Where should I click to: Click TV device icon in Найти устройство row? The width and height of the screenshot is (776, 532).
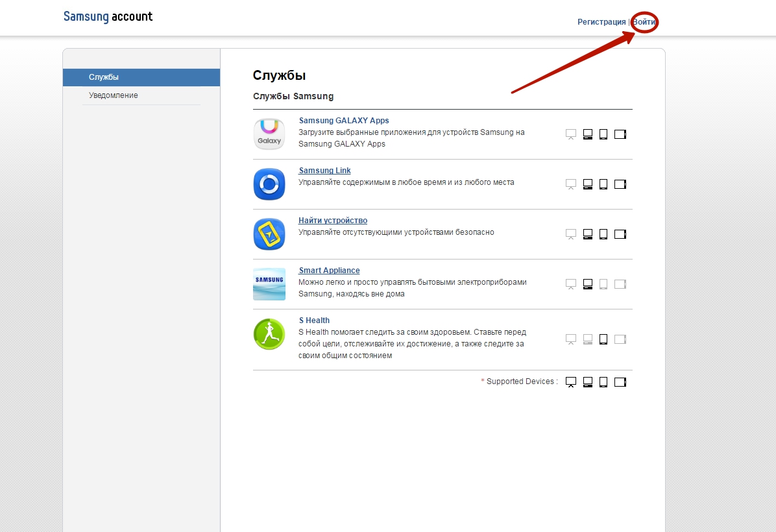click(571, 235)
